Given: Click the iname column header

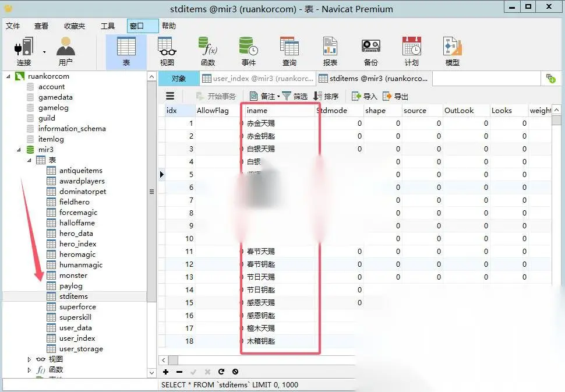Looking at the screenshot, I should [280, 111].
